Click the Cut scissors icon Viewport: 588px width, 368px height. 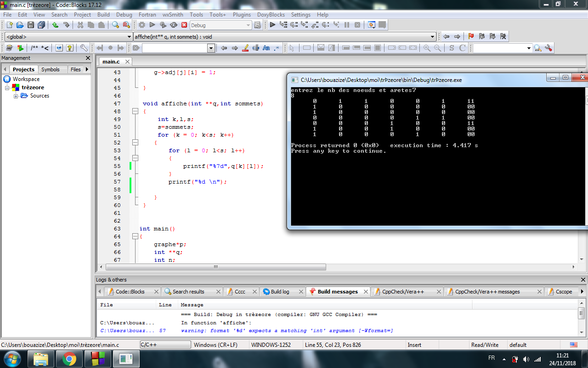click(x=80, y=25)
